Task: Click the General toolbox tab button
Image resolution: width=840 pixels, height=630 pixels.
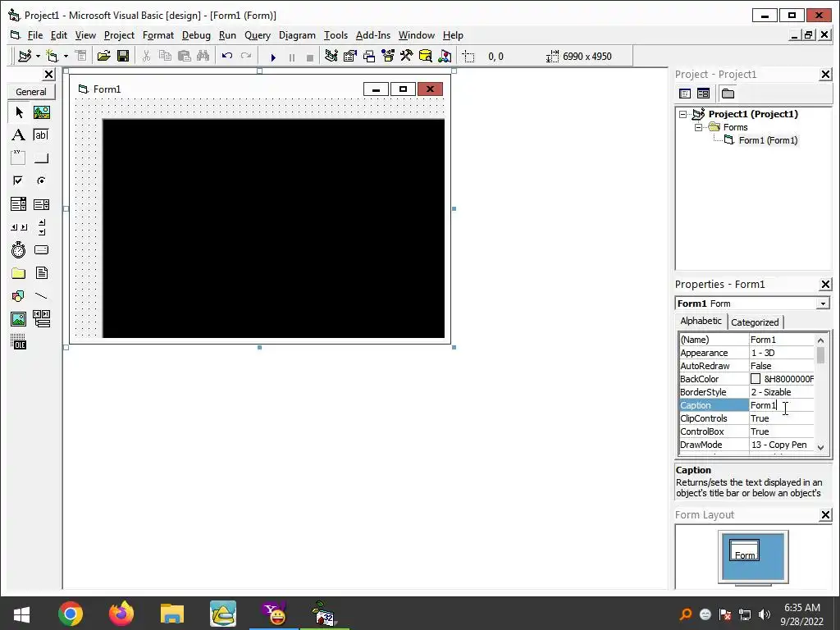Action: (31, 92)
